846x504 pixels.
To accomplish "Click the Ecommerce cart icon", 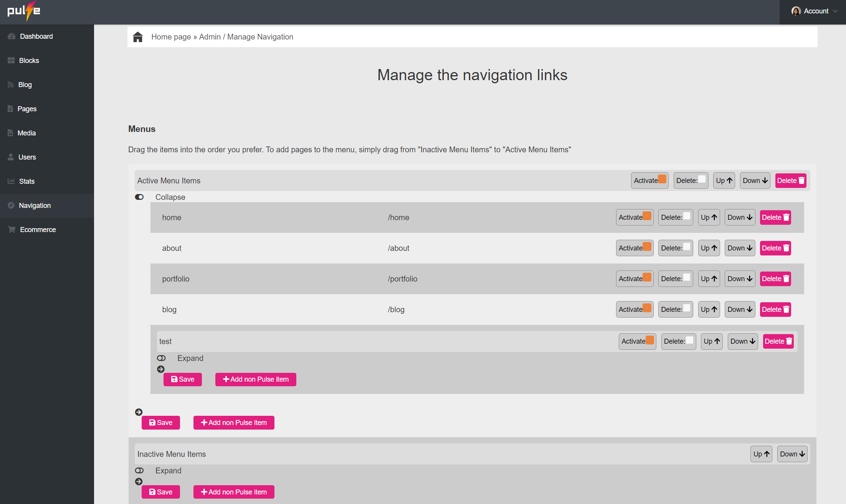I will (12, 229).
